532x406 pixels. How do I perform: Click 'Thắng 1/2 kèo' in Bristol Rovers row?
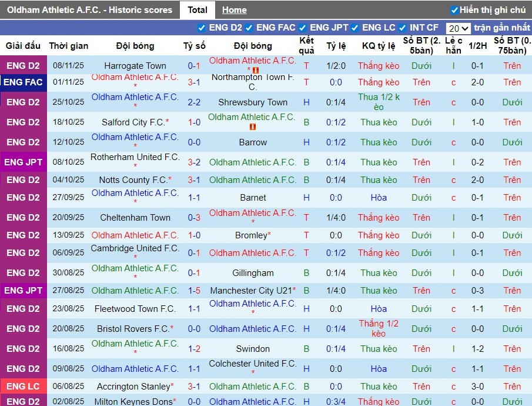click(379, 328)
